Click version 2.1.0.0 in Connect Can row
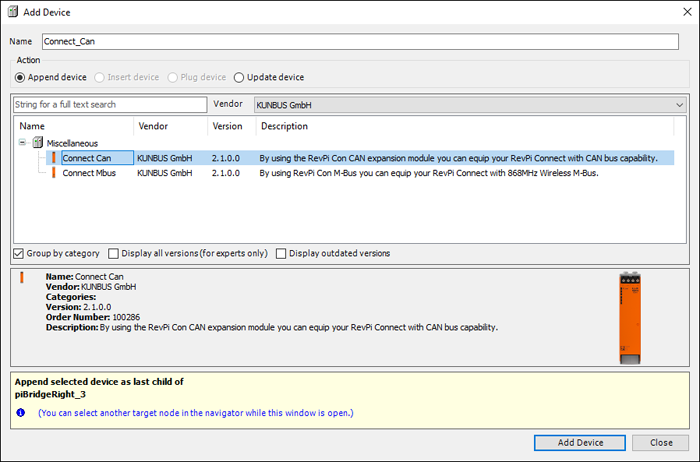This screenshot has width=700, height=462. [x=226, y=158]
